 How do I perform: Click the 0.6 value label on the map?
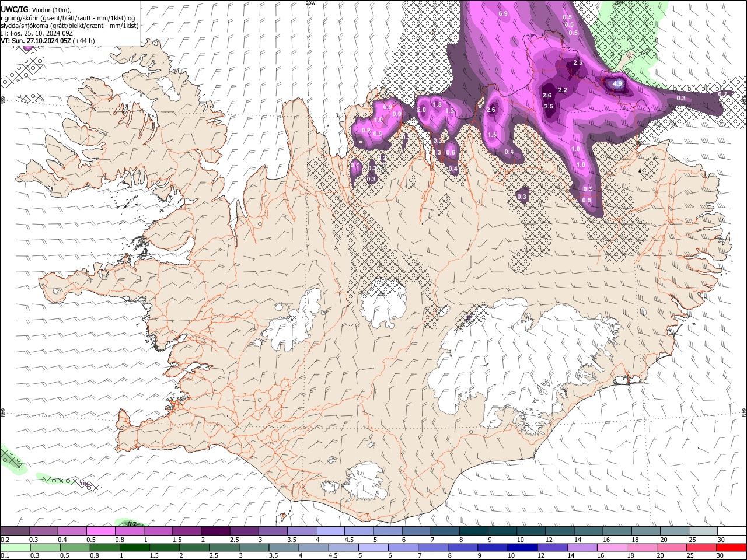(x=451, y=153)
